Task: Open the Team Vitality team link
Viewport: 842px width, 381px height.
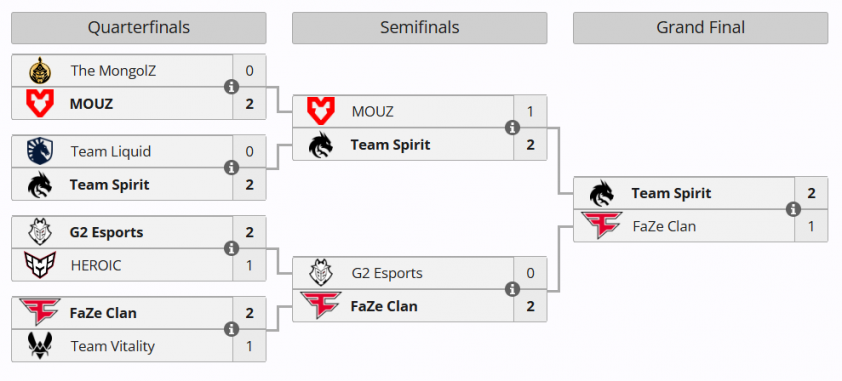Action: 112,346
